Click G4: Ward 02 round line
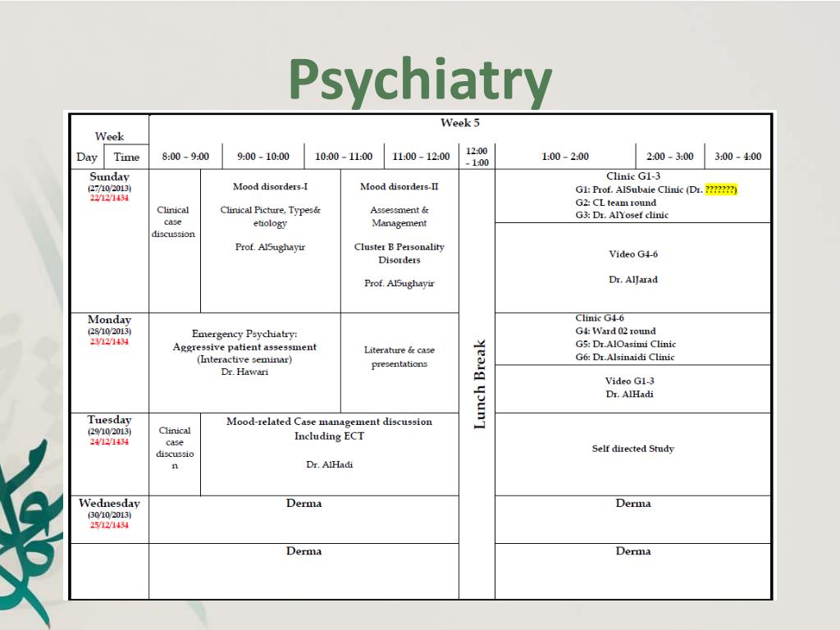Viewport: 840px width, 630px height. [x=615, y=331]
